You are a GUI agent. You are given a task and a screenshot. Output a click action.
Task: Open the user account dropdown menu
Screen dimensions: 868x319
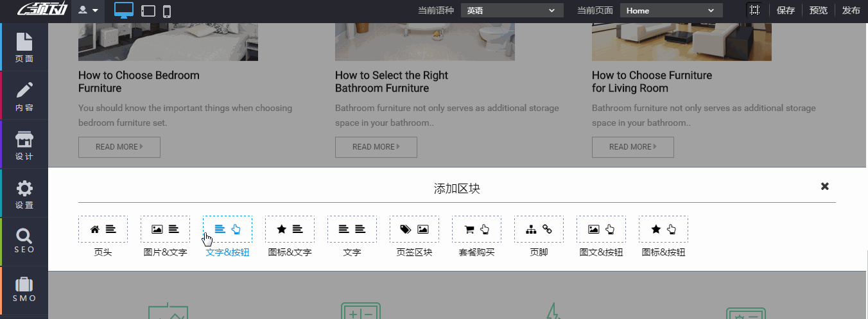point(88,10)
